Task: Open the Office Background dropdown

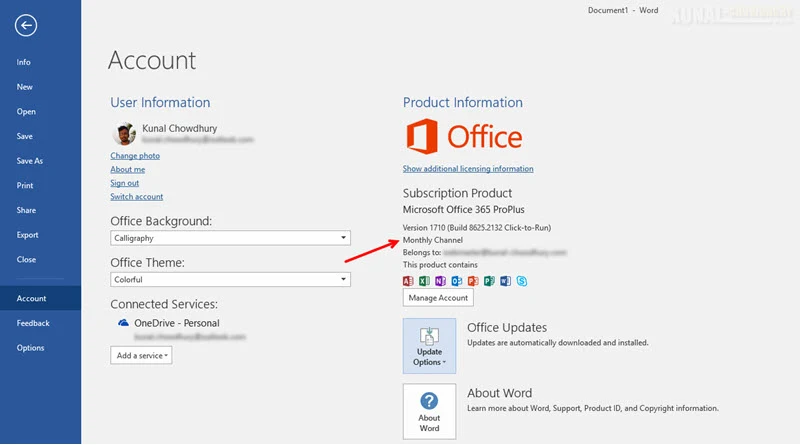Action: pos(231,238)
